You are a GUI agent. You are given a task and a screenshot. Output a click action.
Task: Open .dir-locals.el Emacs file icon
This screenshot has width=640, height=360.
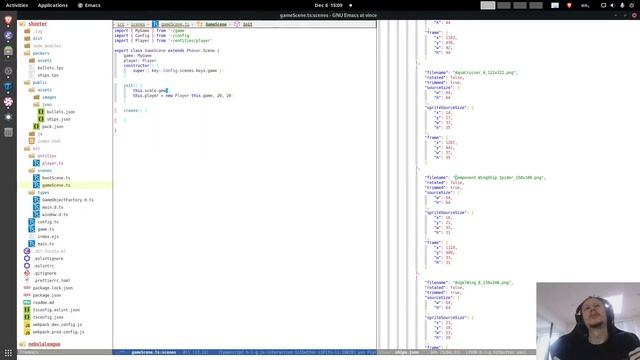tap(27, 251)
